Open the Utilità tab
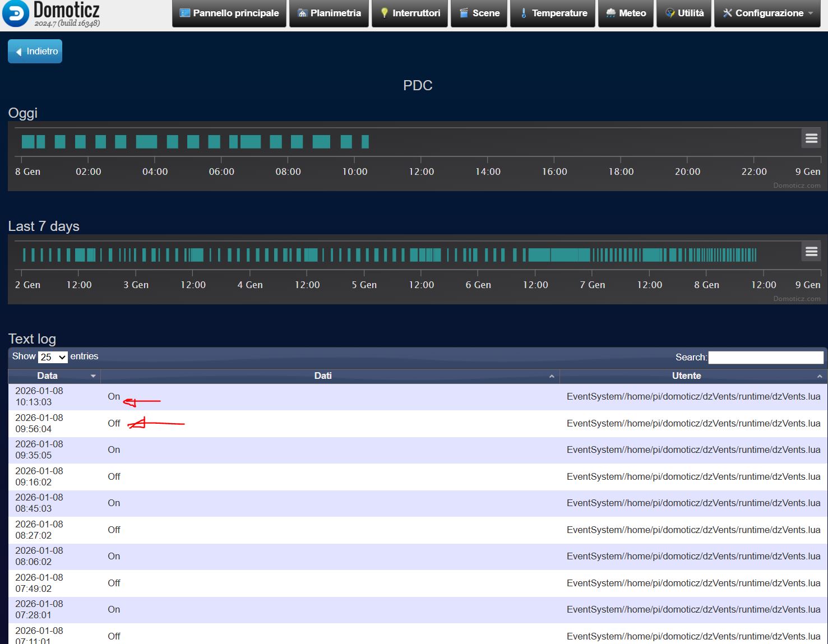Image resolution: width=828 pixels, height=644 pixels. (684, 13)
